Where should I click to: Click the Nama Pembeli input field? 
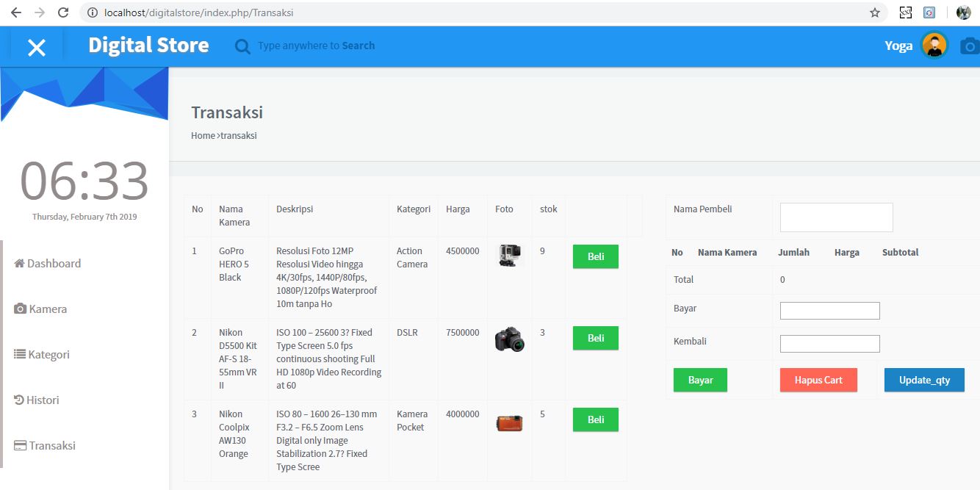(836, 217)
